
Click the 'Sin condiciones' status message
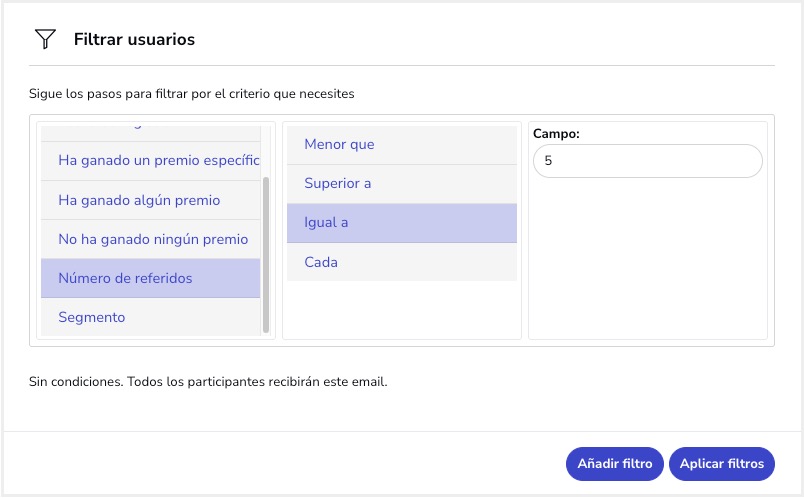[x=208, y=381]
